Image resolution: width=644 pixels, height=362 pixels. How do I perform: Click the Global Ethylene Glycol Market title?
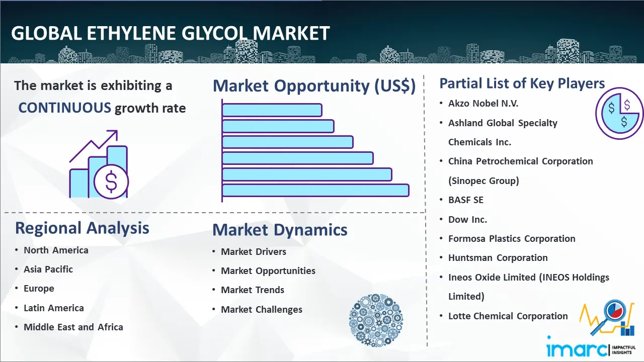tap(170, 34)
